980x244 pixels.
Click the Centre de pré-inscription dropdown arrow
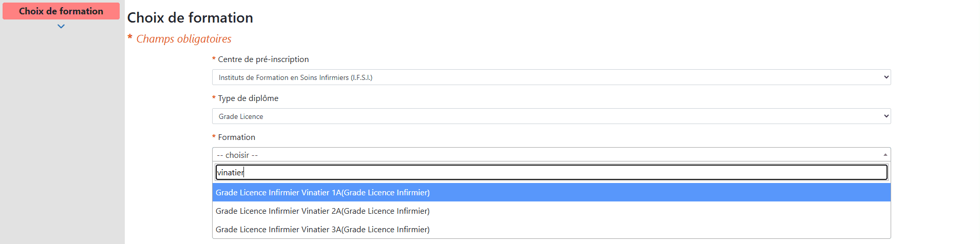coord(886,77)
